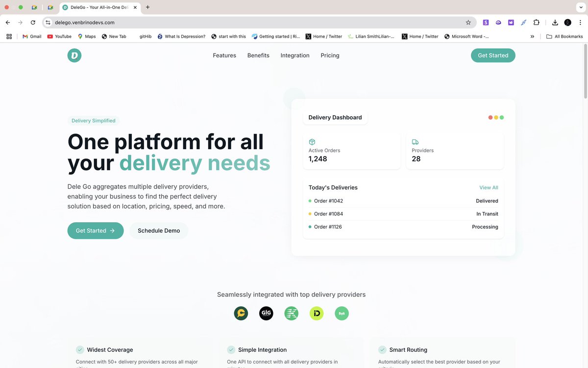Open a new tab with the plus button
The image size is (588, 368).
click(147, 7)
